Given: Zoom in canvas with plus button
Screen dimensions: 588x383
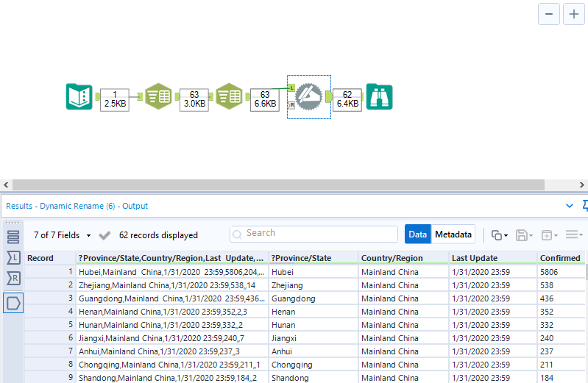Looking at the screenshot, I should (574, 14).
